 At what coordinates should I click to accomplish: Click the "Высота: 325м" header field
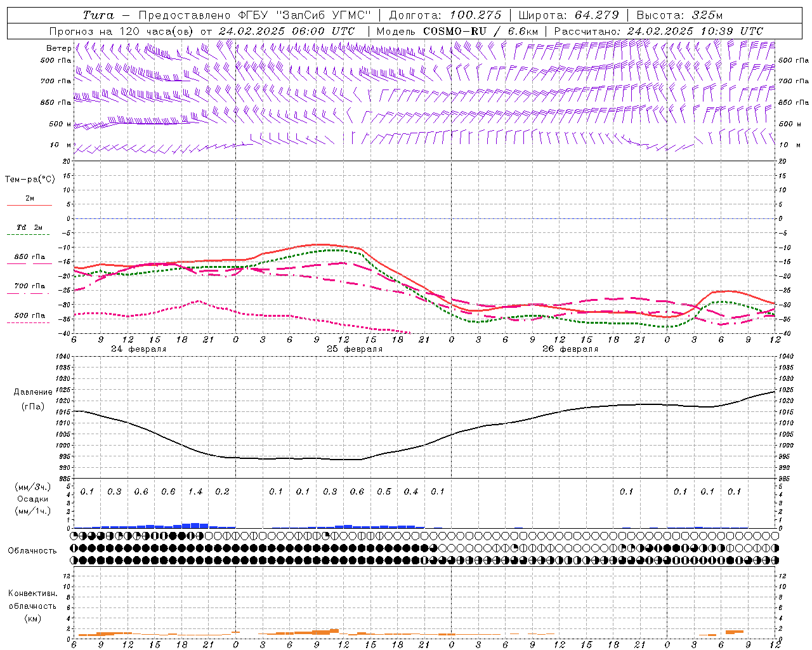point(679,15)
